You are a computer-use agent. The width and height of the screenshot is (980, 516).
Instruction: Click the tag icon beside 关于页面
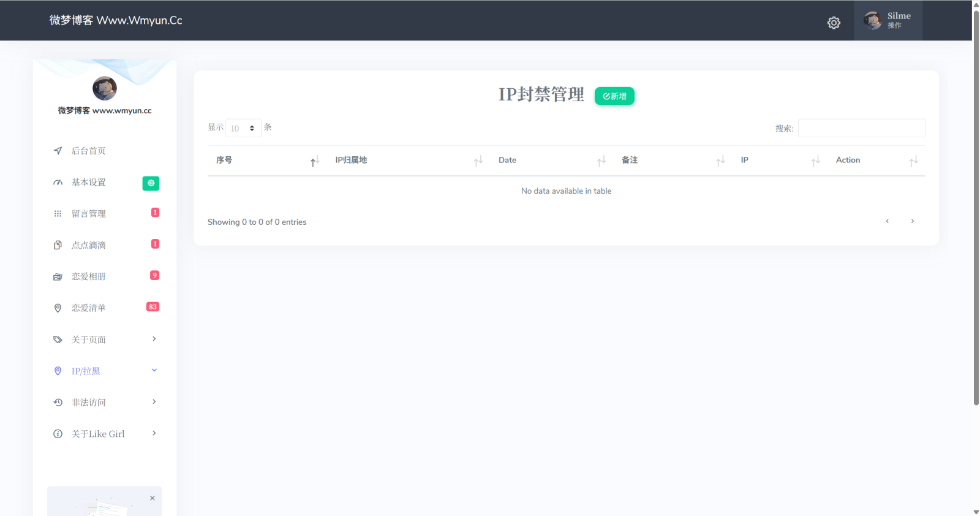coord(58,340)
